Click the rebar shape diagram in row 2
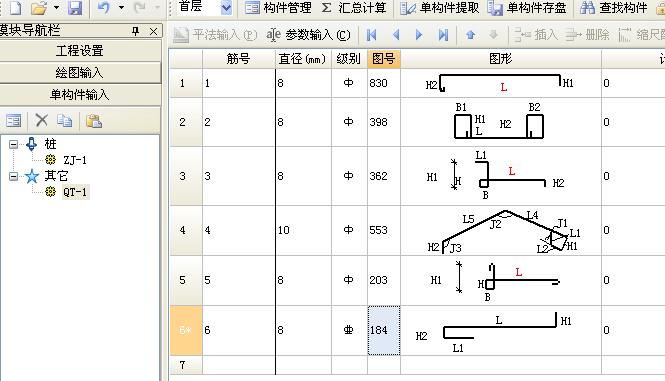Image resolution: width=665 pixels, height=381 pixels. (x=500, y=122)
